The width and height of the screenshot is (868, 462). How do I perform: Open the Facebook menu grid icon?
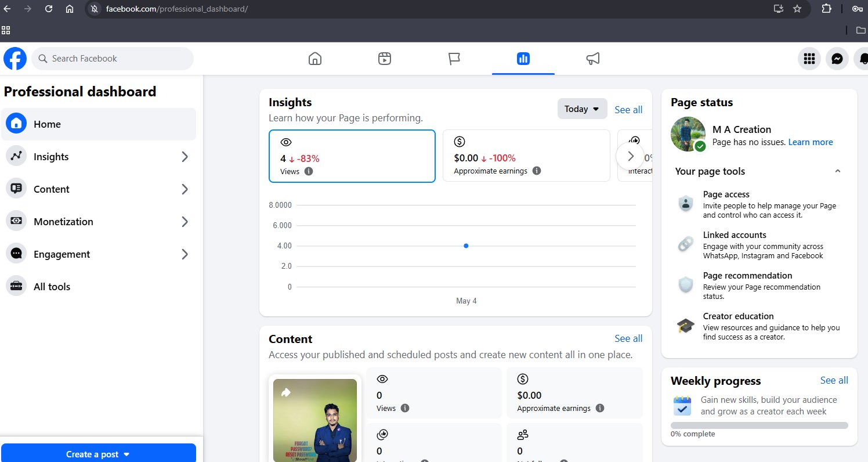point(809,59)
